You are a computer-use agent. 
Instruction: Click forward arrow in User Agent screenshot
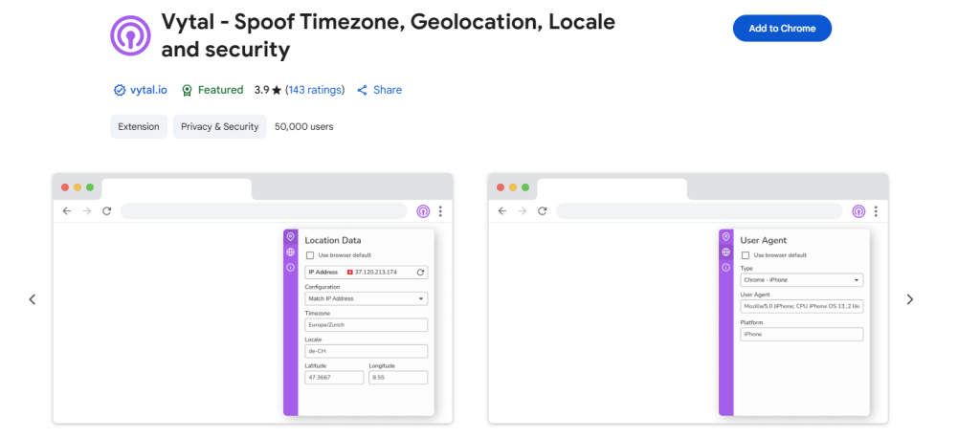click(522, 211)
